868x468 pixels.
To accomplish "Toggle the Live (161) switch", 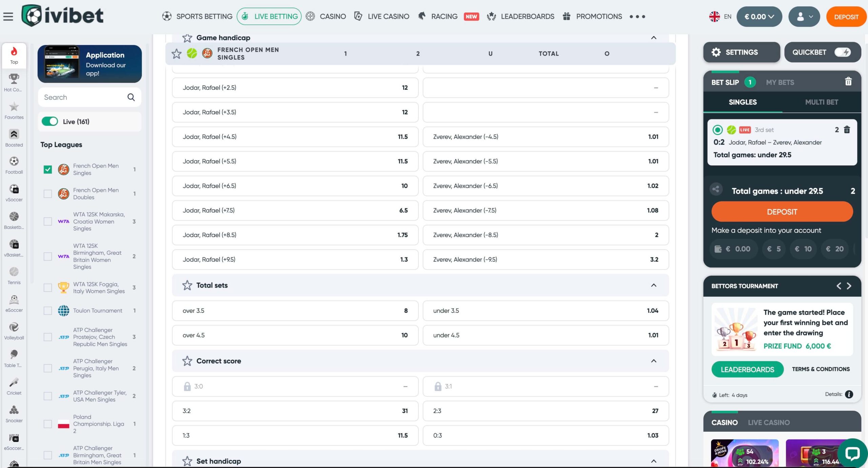I will 50,121.
